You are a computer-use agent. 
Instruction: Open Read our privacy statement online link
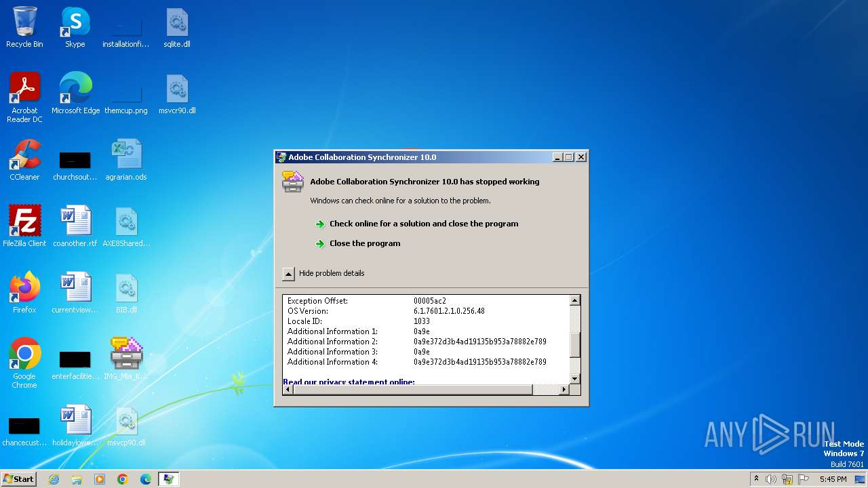[349, 382]
